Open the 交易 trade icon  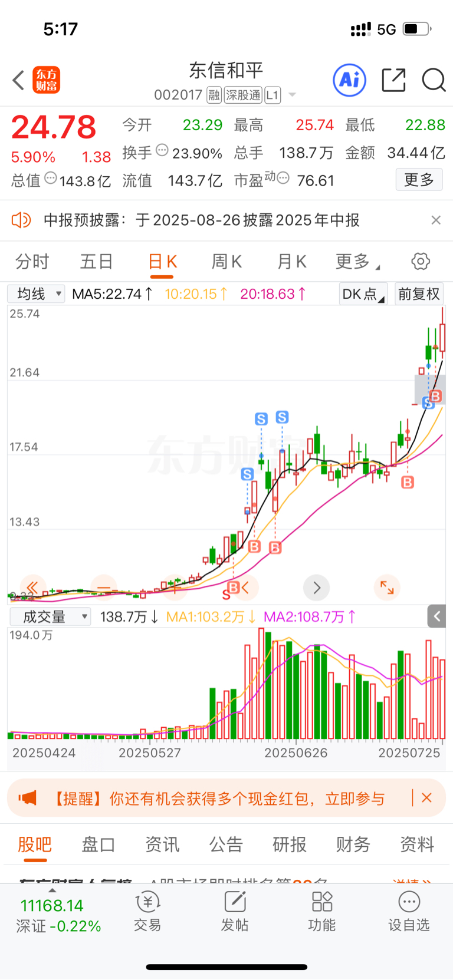click(x=147, y=912)
